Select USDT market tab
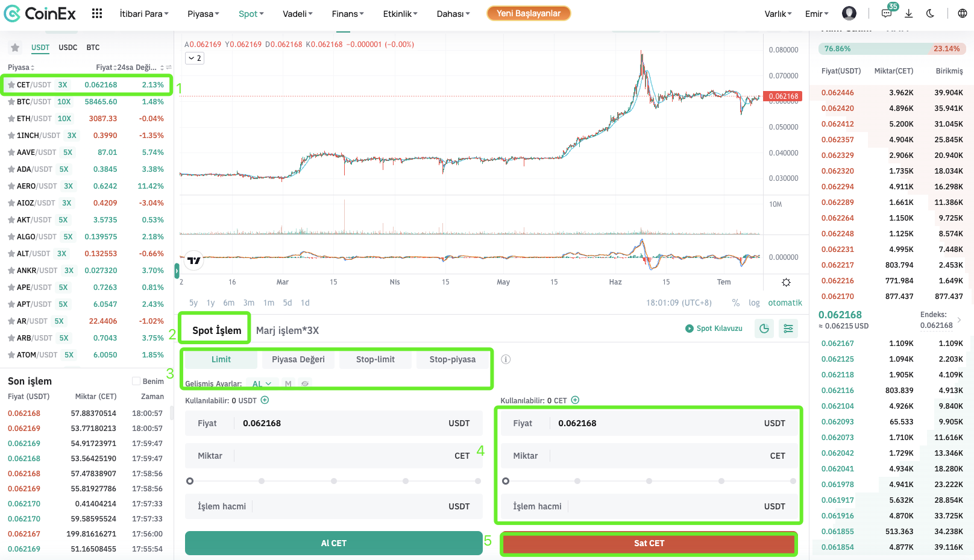The image size is (974, 560). pos(40,48)
